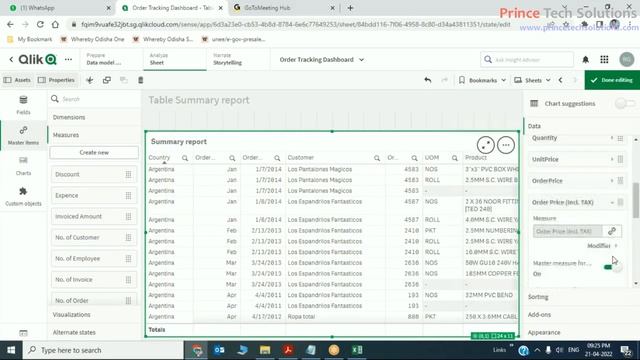Open the Sheets dropdown
This screenshot has height=360, width=640.
click(x=532, y=80)
